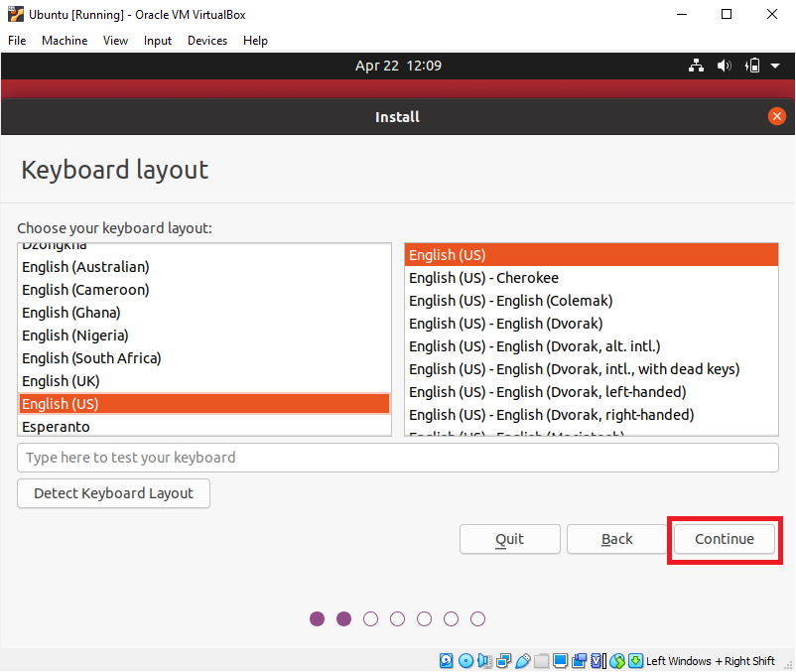Select plain English (US) variant in right list
Image resolution: width=796 pixels, height=672 pixels.
tap(592, 255)
